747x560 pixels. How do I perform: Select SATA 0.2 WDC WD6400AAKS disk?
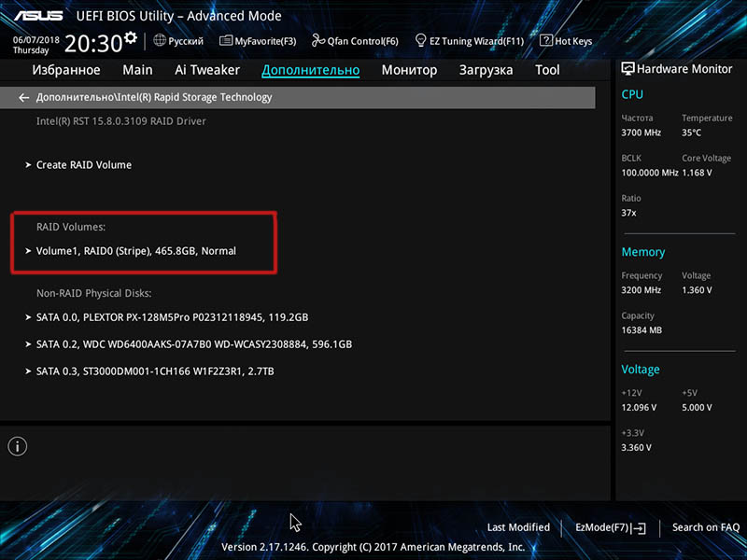pyautogui.click(x=194, y=344)
